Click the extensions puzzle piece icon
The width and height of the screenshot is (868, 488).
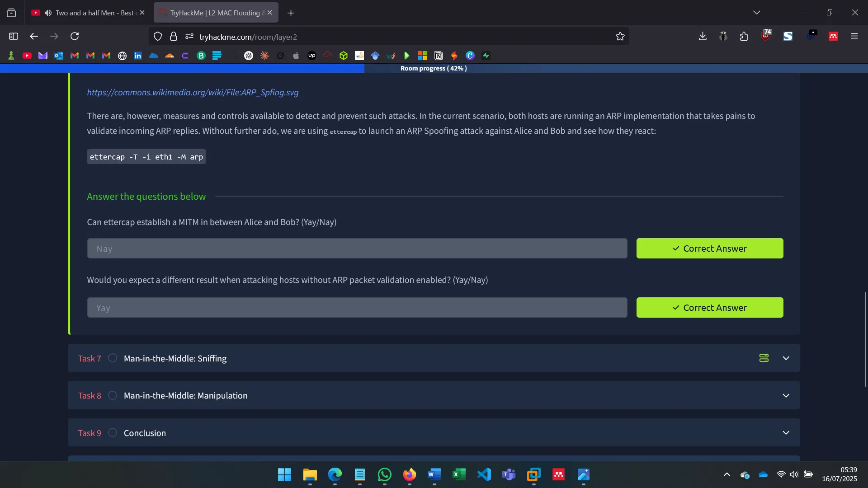coord(744,36)
